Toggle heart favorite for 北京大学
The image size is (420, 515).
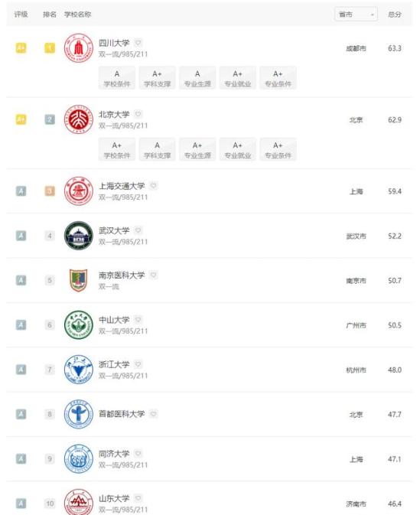click(x=138, y=114)
